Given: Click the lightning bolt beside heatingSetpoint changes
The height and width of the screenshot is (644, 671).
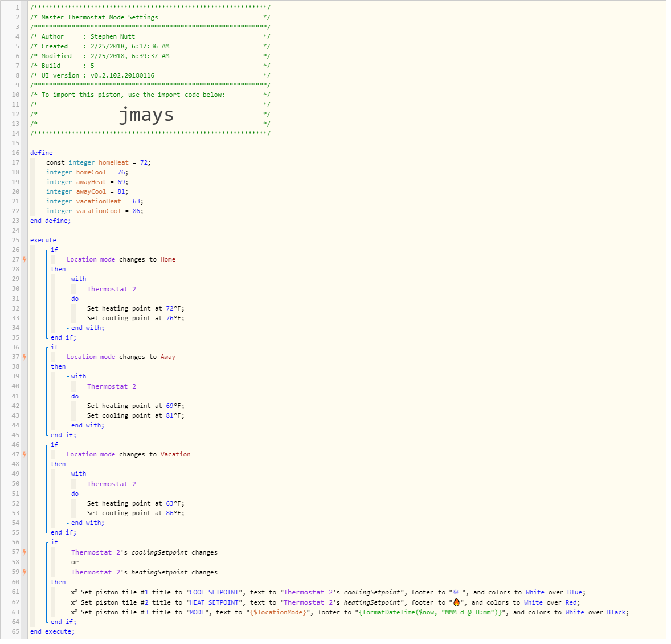Looking at the screenshot, I should [x=24, y=572].
